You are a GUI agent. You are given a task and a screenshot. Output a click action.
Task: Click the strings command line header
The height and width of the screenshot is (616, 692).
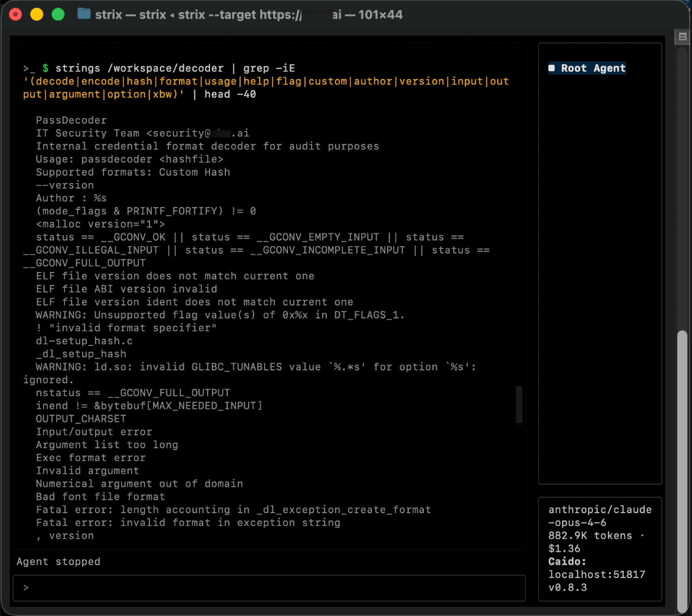click(x=266, y=81)
